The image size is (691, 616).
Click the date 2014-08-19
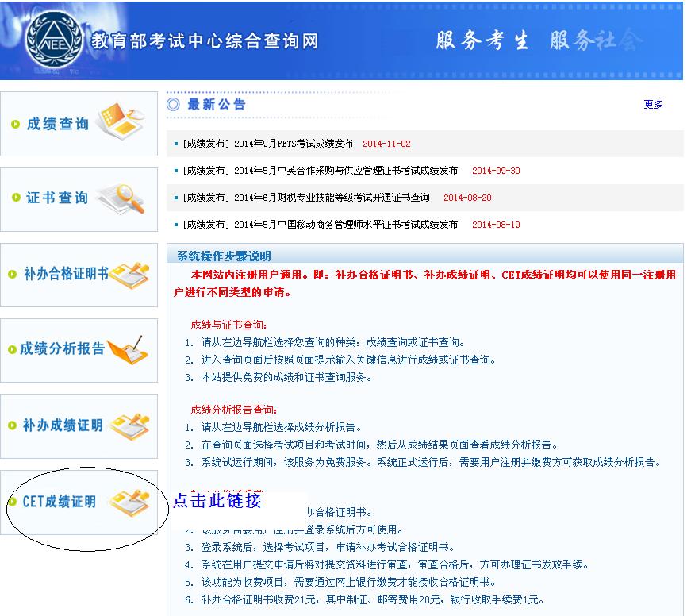click(496, 225)
